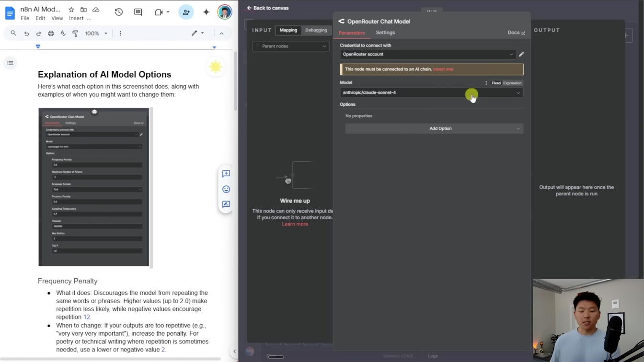Switch Model field to Fixed mode
The height and width of the screenshot is (362, 644).
(496, 83)
